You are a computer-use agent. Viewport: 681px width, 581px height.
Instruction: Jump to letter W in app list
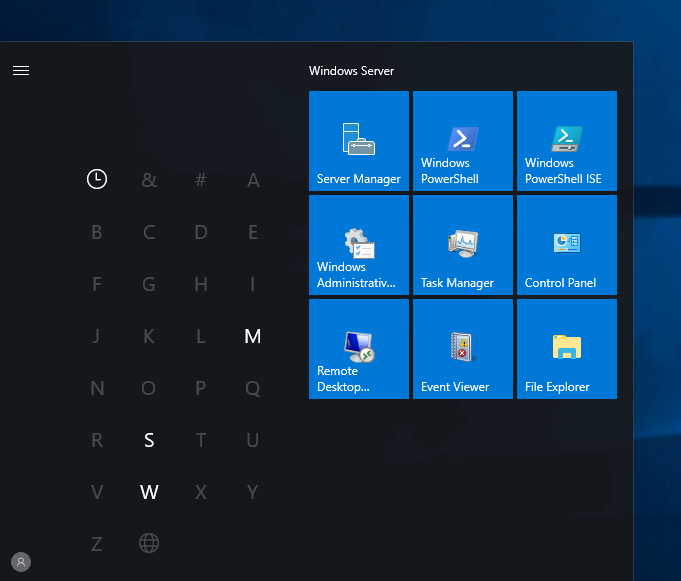[x=149, y=492]
